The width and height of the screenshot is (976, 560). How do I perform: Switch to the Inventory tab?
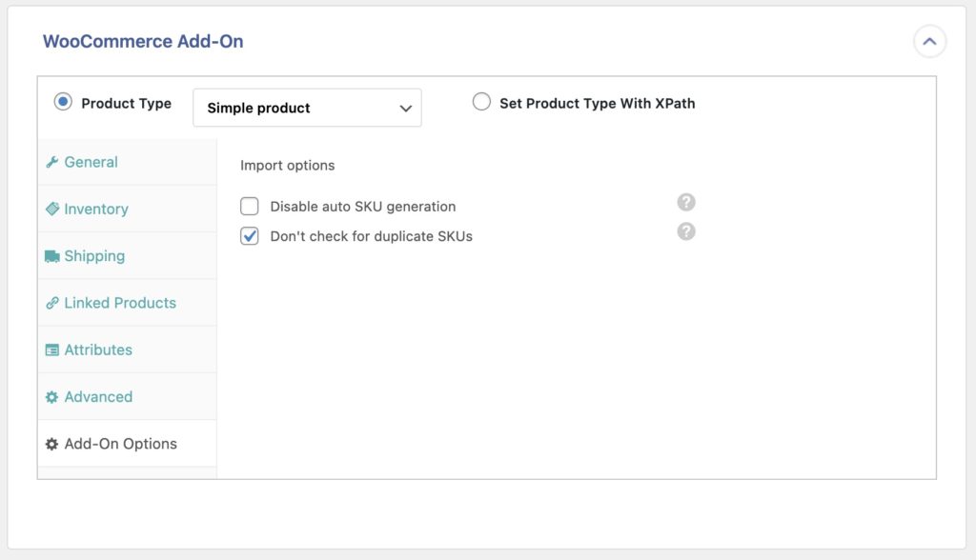tap(95, 209)
